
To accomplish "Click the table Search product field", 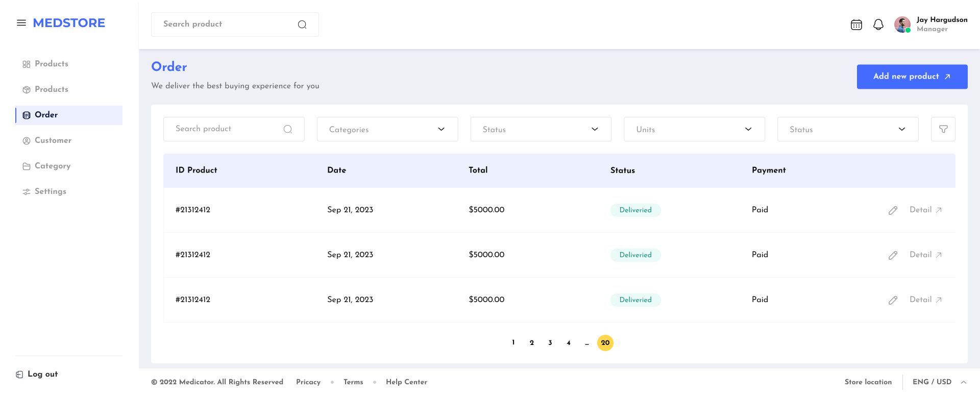I will coord(227,129).
